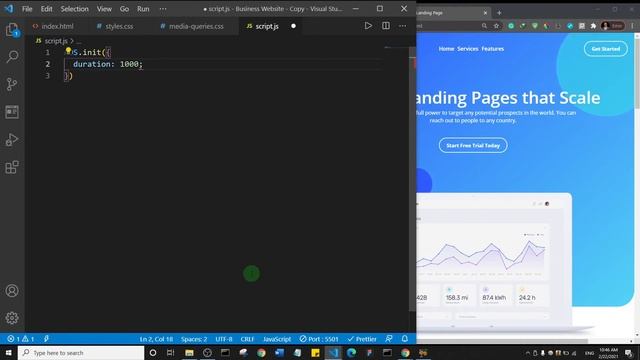640x360 pixels.
Task: Click the Prettier status bar item
Action: tap(362, 339)
